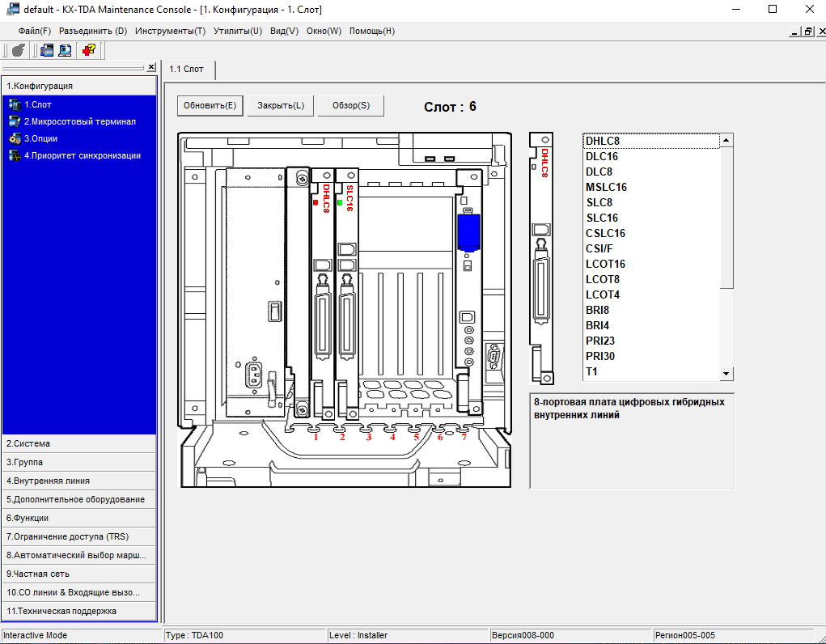Expand the 6.Функции section

pyautogui.click(x=79, y=518)
